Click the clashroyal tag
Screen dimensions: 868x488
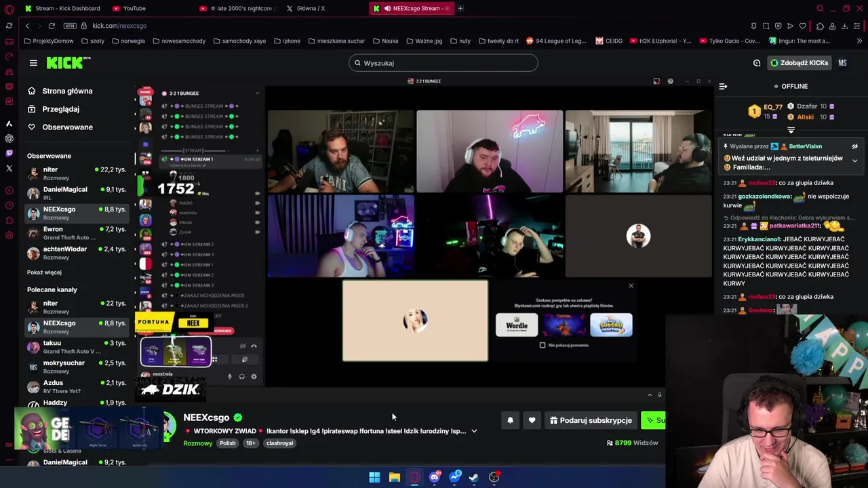coord(279,443)
